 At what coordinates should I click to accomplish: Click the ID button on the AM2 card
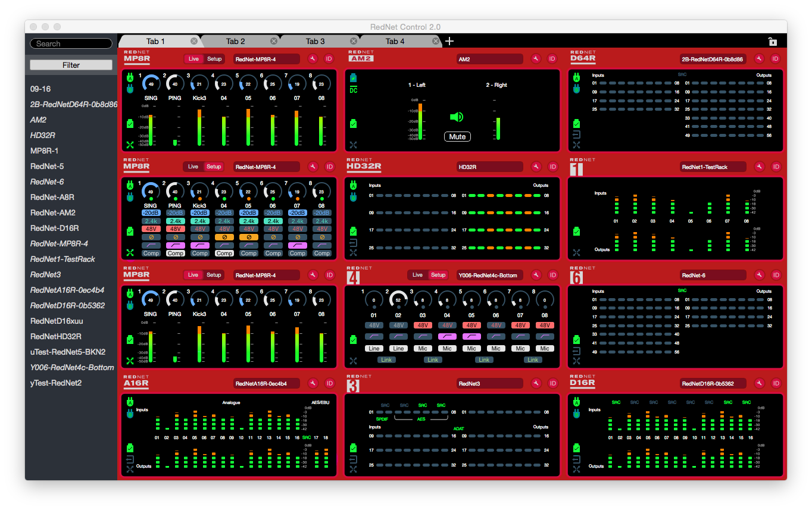click(x=552, y=59)
